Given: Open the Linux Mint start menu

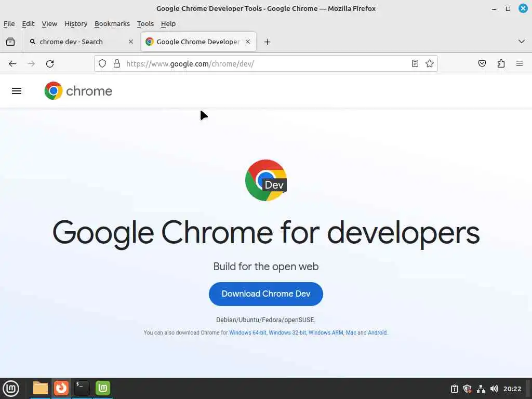Looking at the screenshot, I should (11, 389).
